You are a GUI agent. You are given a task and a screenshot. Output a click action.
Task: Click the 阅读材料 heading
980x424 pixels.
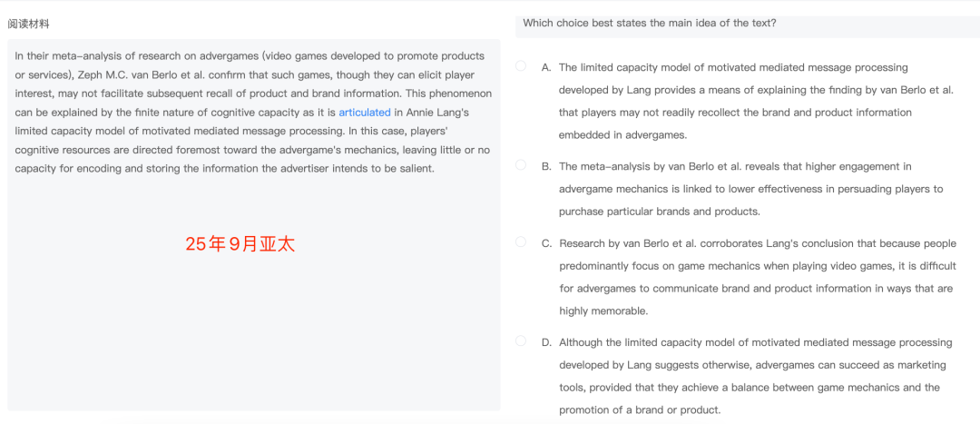pos(29,24)
